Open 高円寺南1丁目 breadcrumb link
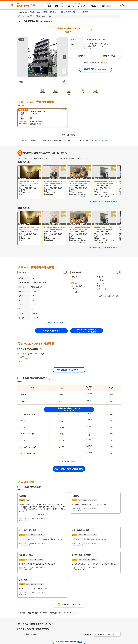This screenshot has width=138, height=644. pos(71,12)
